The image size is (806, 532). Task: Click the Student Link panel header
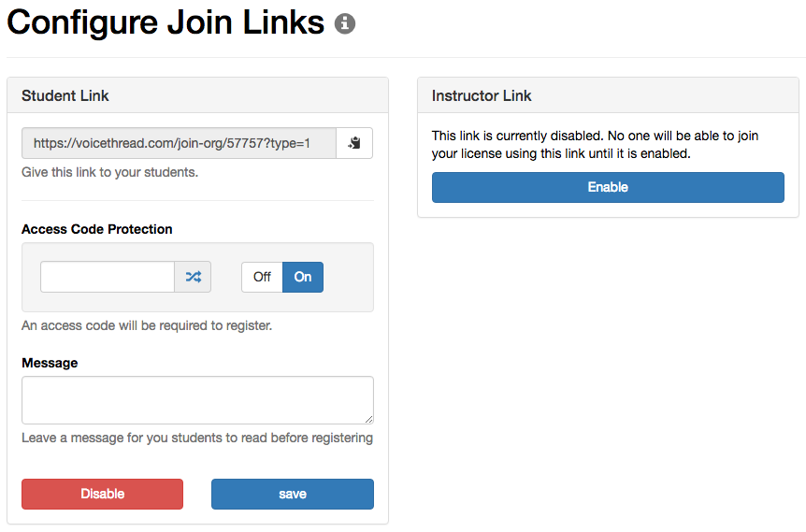(x=198, y=95)
